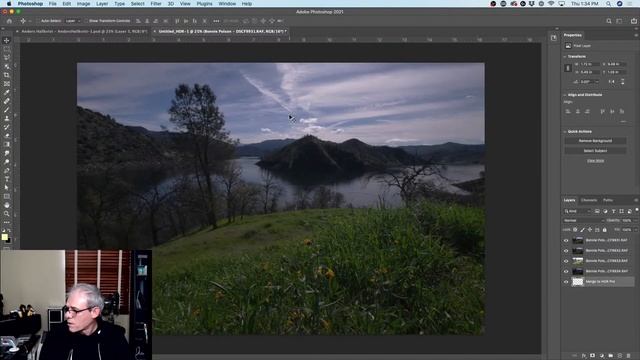
Task: Click the background color swatch
Action: 8,240
